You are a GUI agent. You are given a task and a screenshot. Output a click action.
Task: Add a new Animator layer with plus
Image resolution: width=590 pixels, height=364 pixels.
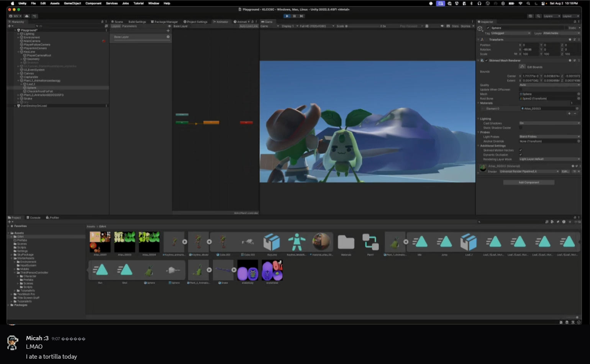pos(168,31)
